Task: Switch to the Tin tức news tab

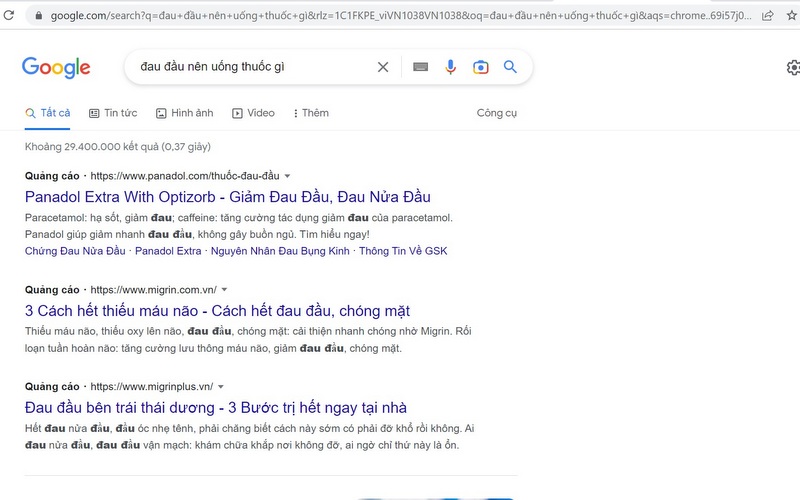Action: click(x=113, y=113)
